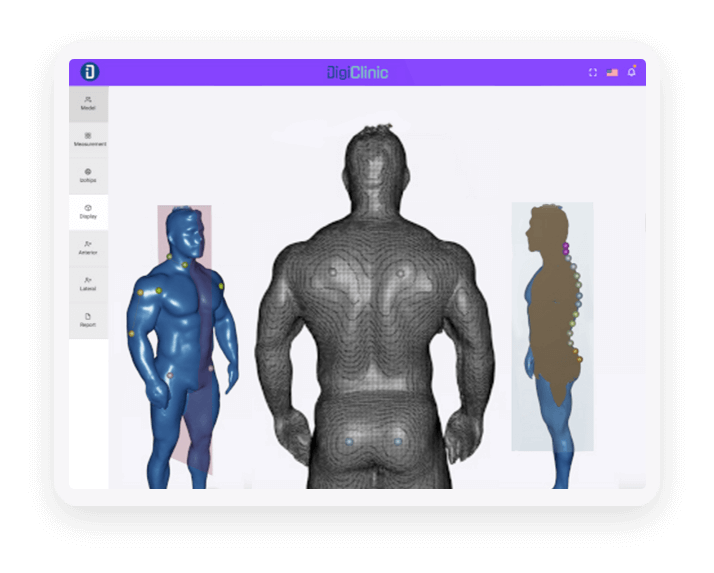The image size is (714, 573).
Task: Select the gray wireframe back model
Action: (x=372, y=320)
